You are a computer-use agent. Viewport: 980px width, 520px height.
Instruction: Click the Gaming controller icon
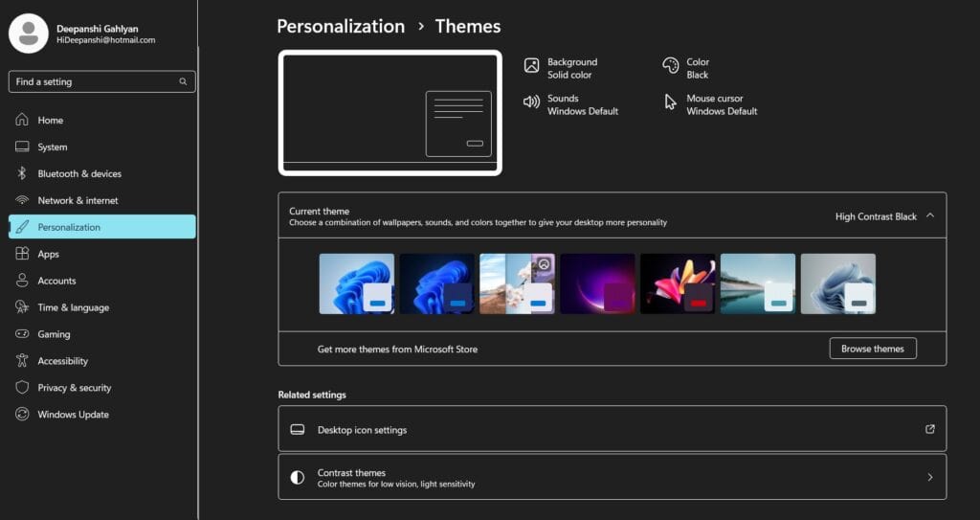(x=22, y=334)
